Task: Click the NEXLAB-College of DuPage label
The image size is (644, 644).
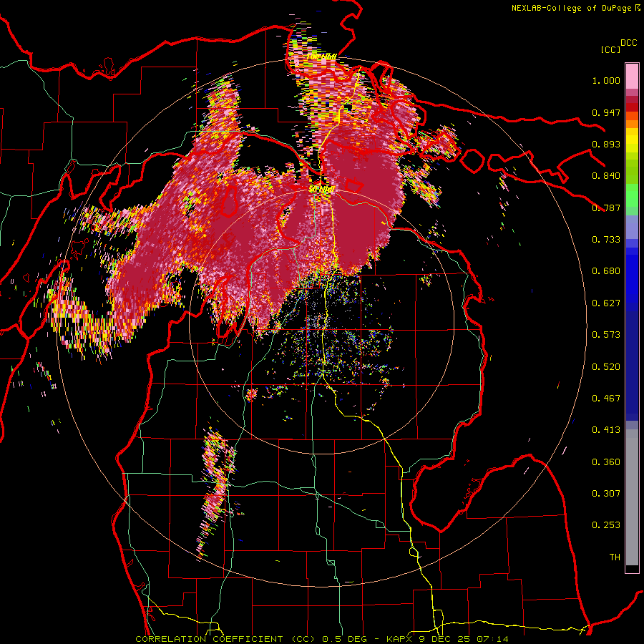Action: click(575, 8)
